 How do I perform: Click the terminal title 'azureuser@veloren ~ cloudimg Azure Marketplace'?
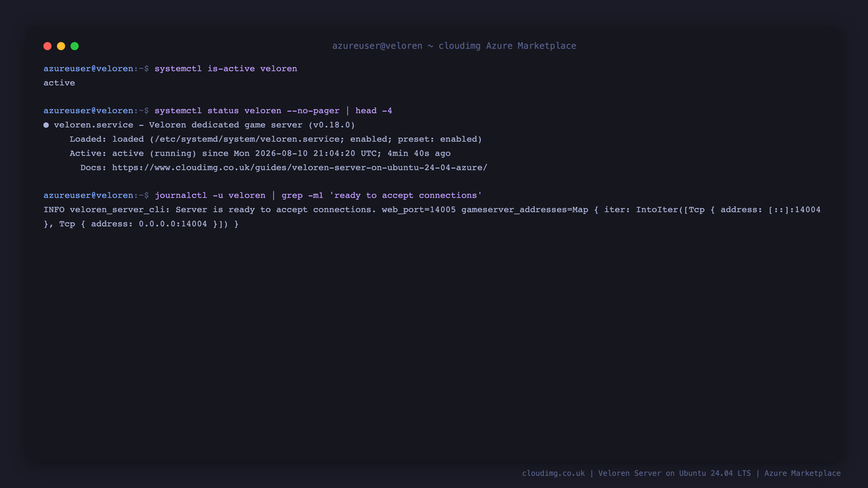pos(454,46)
